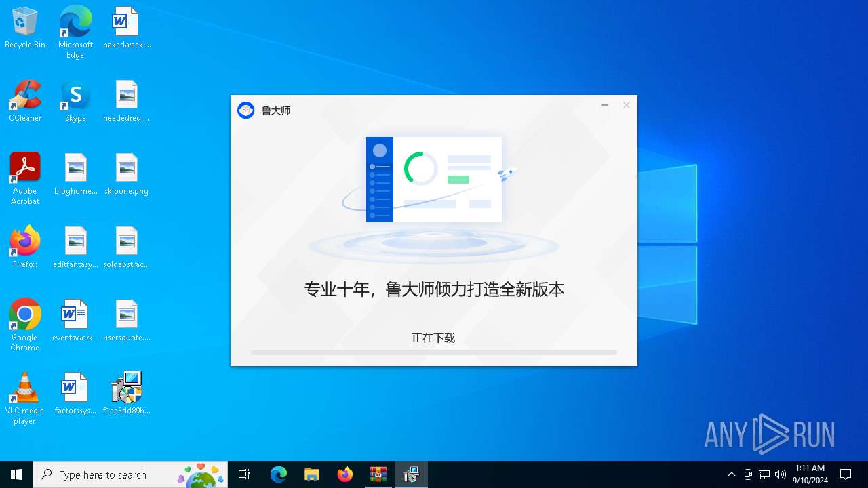
Task: Select the bloghome... image file
Action: click(75, 174)
